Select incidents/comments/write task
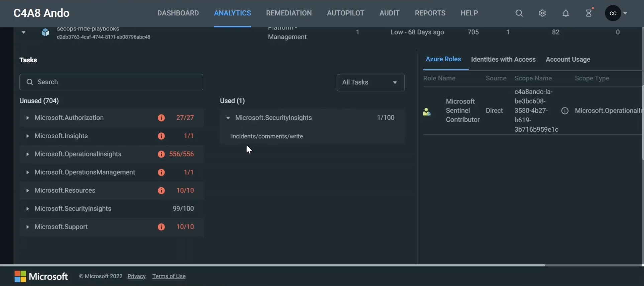 pos(267,137)
